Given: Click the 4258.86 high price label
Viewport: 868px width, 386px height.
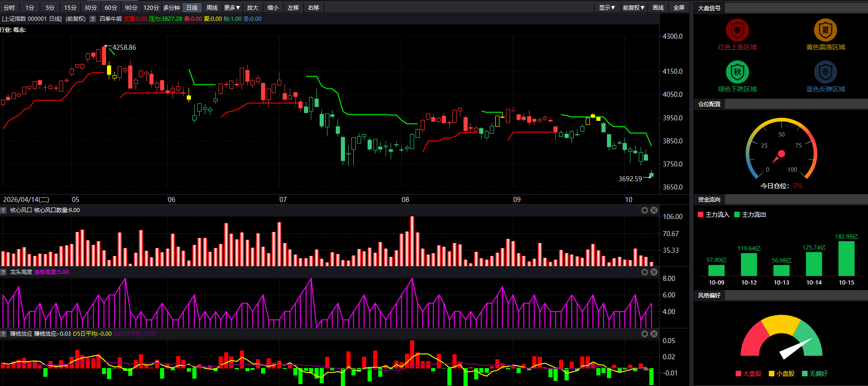Looking at the screenshot, I should pyautogui.click(x=125, y=48).
